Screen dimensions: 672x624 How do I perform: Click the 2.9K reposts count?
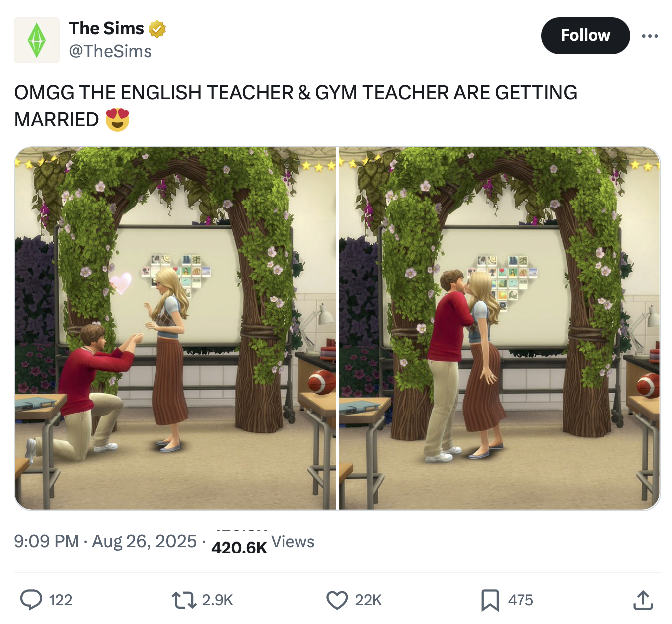(218, 600)
